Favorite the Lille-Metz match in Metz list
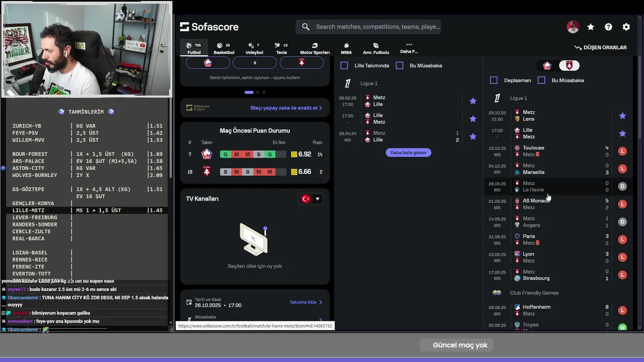 coord(622,133)
